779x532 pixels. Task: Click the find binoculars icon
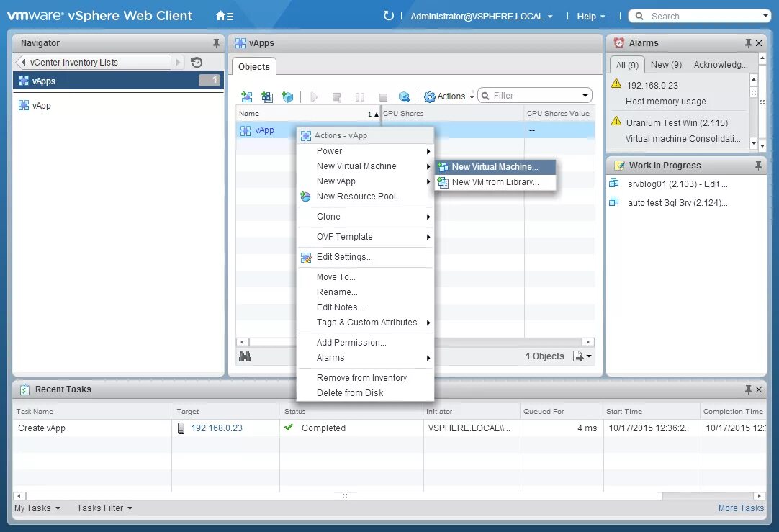point(245,356)
